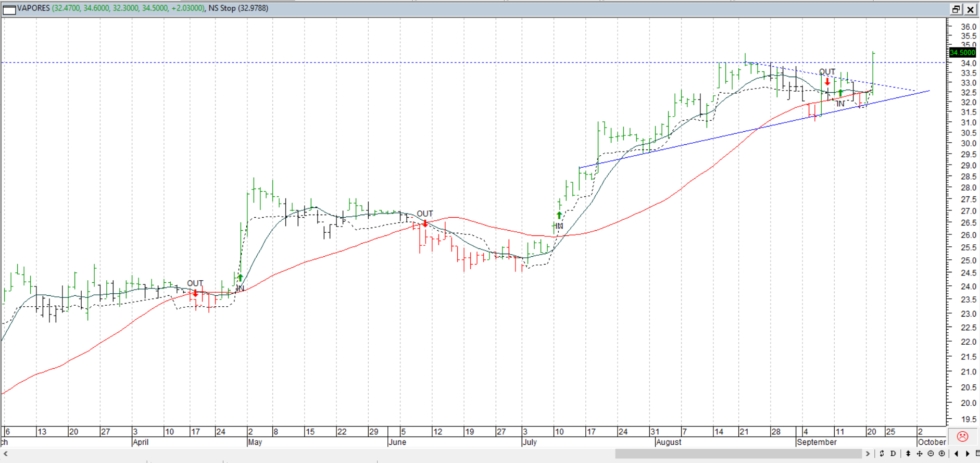Close the VAPORES chart window
The height and width of the screenshot is (463, 980).
pyautogui.click(x=971, y=9)
